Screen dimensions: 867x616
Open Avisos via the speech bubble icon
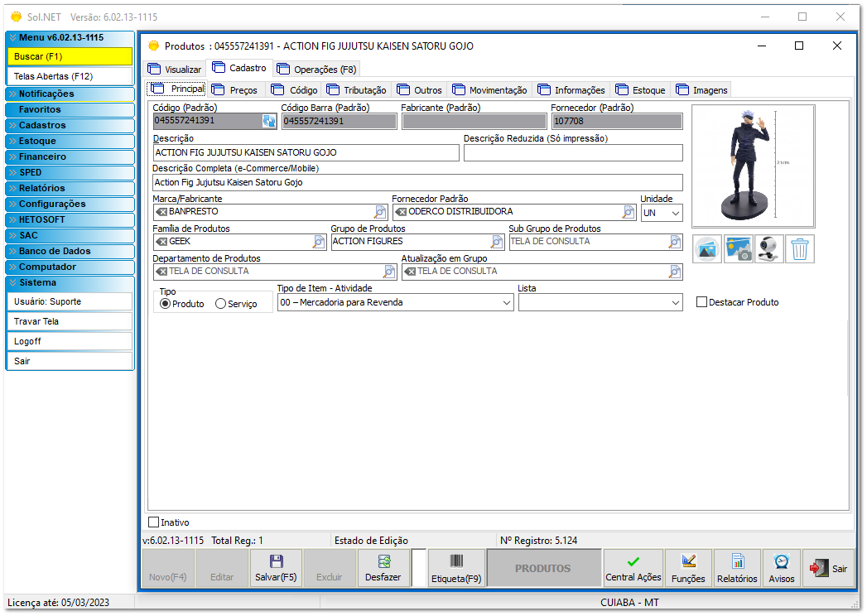780,567
